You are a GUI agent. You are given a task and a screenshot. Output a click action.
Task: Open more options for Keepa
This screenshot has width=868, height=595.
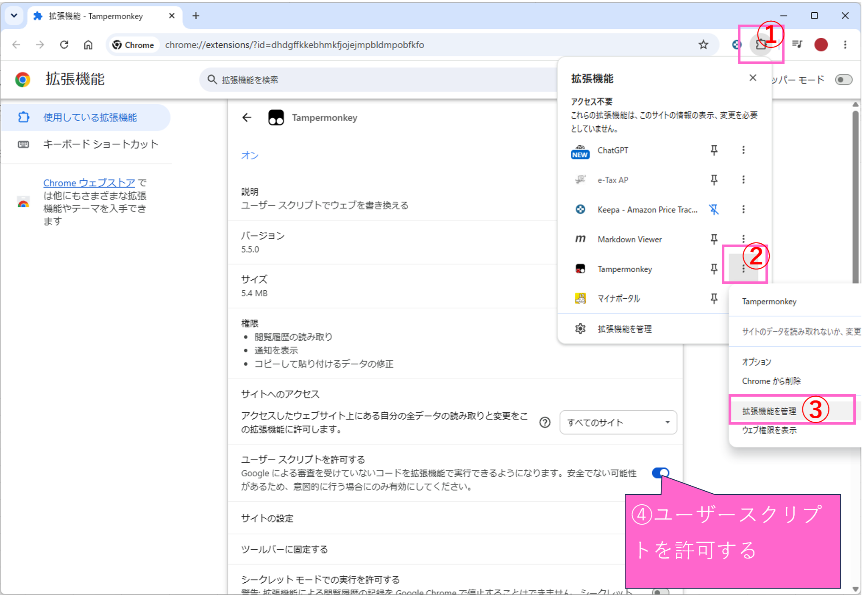(x=743, y=209)
